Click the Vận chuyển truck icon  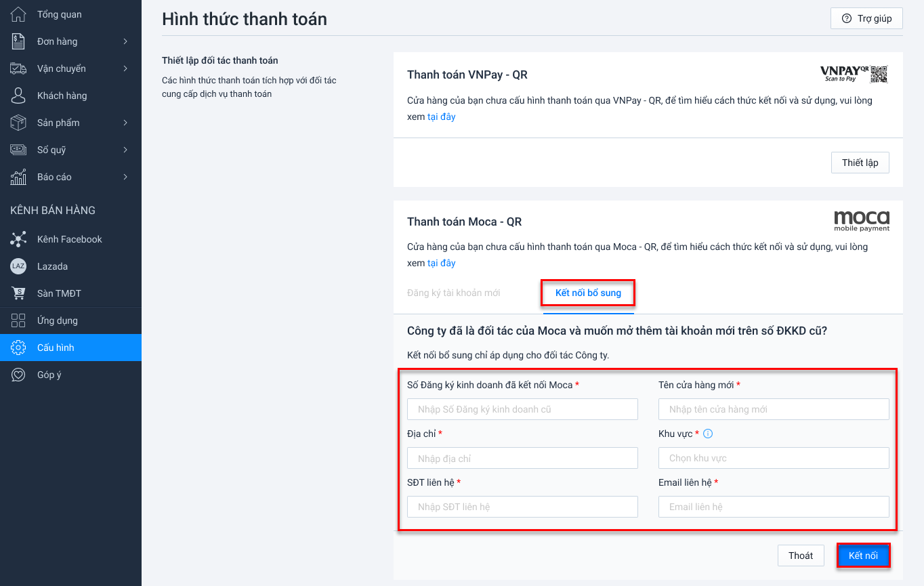[x=18, y=68]
